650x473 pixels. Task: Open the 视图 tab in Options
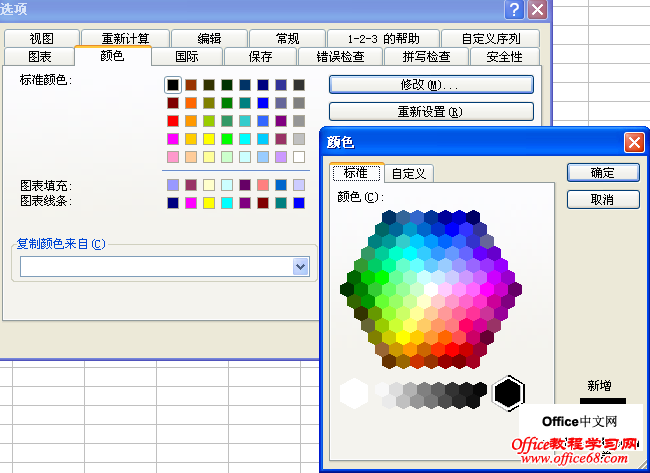[41, 38]
